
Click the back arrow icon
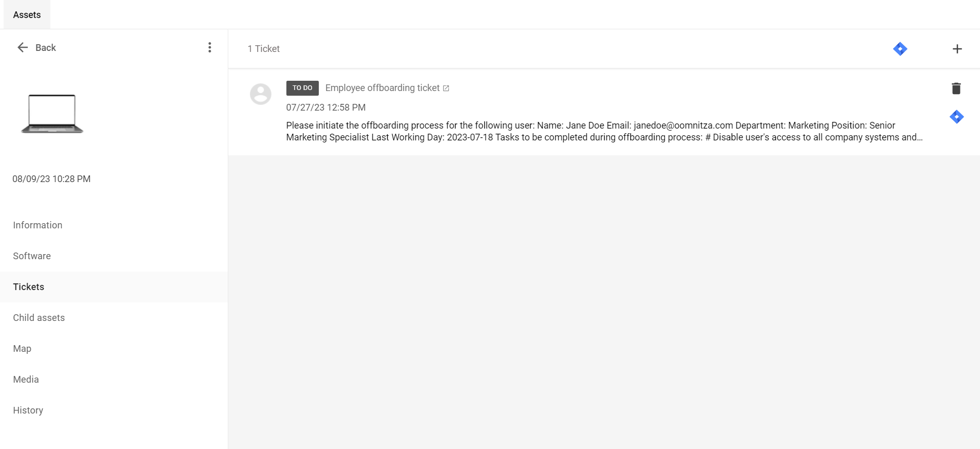point(23,47)
